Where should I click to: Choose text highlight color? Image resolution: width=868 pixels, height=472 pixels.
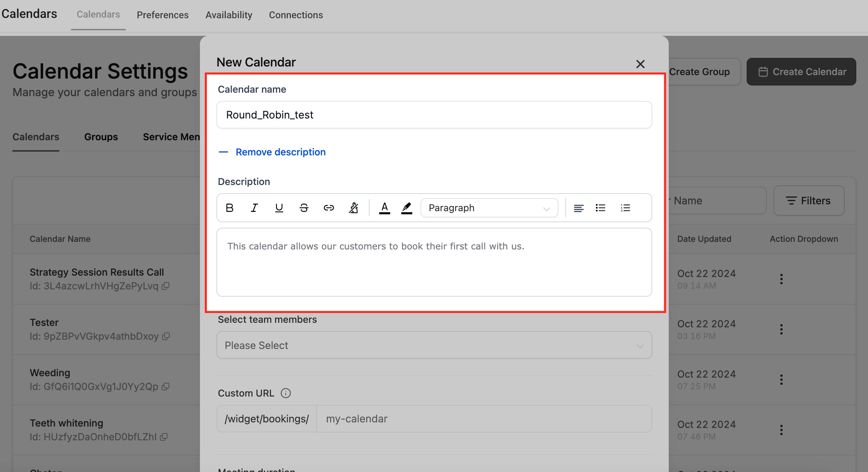pos(407,208)
